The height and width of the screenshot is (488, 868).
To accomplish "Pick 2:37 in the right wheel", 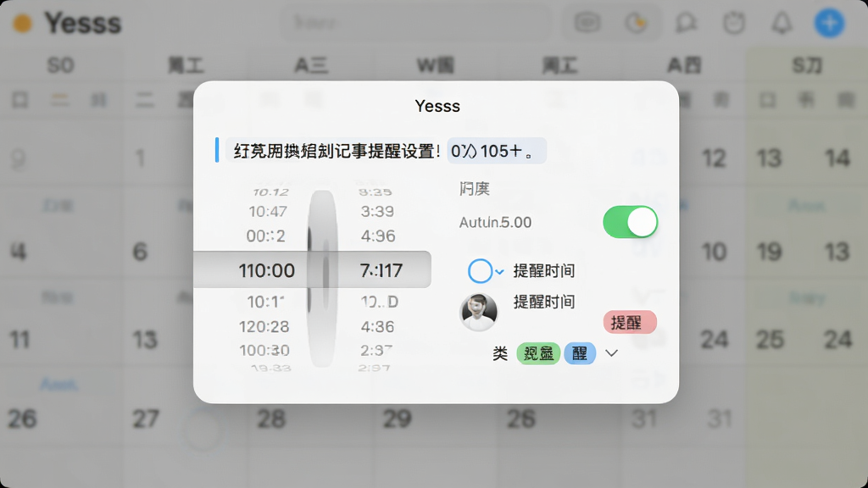I will click(376, 350).
